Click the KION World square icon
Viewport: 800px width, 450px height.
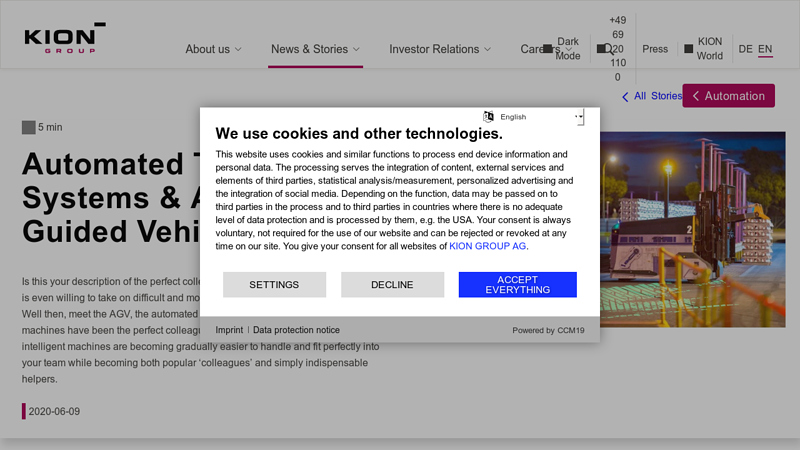click(x=688, y=48)
